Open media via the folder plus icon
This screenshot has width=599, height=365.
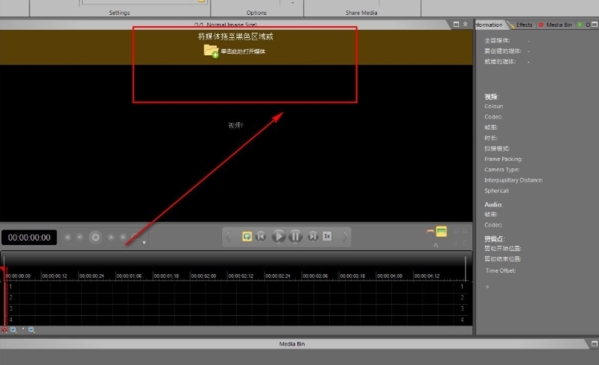(x=211, y=51)
